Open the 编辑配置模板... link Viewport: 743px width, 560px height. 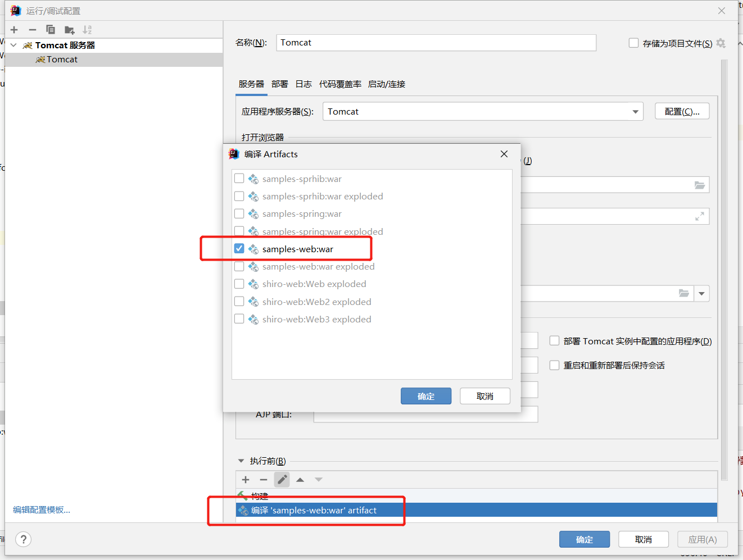tap(42, 509)
